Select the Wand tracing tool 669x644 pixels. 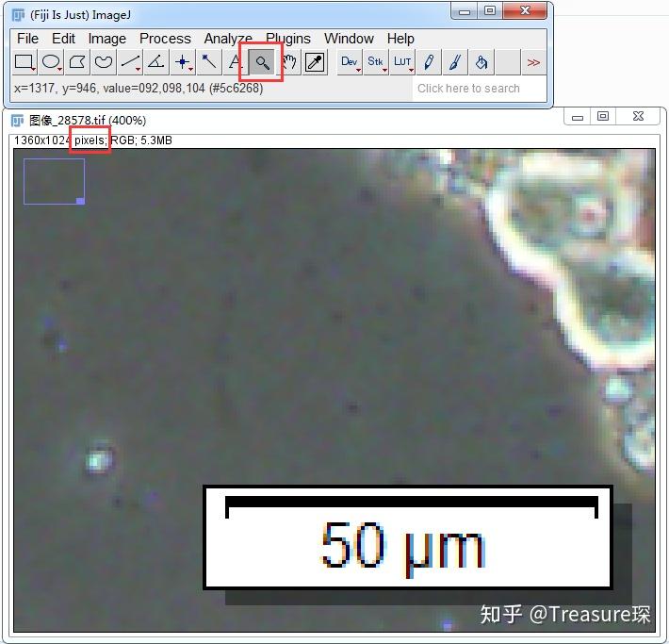209,62
